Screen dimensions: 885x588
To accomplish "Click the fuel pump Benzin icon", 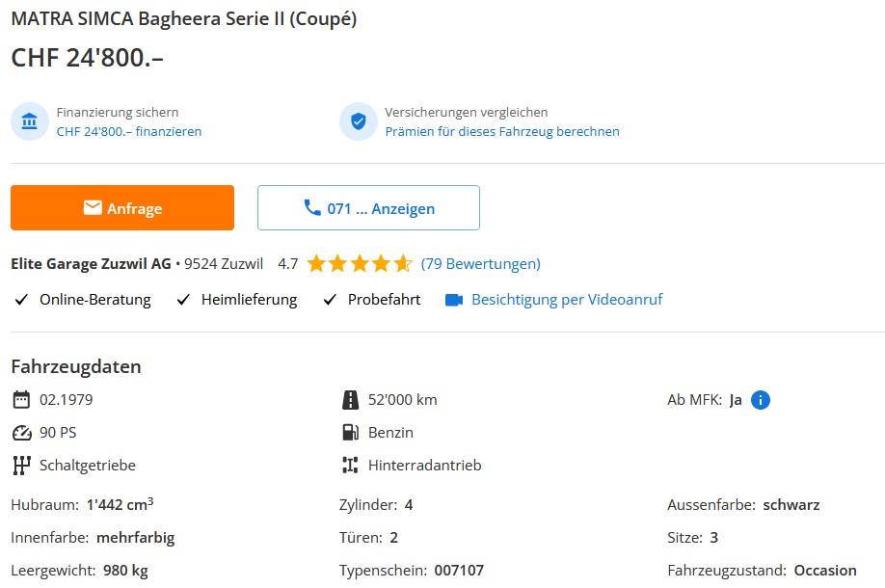I will pos(350,432).
